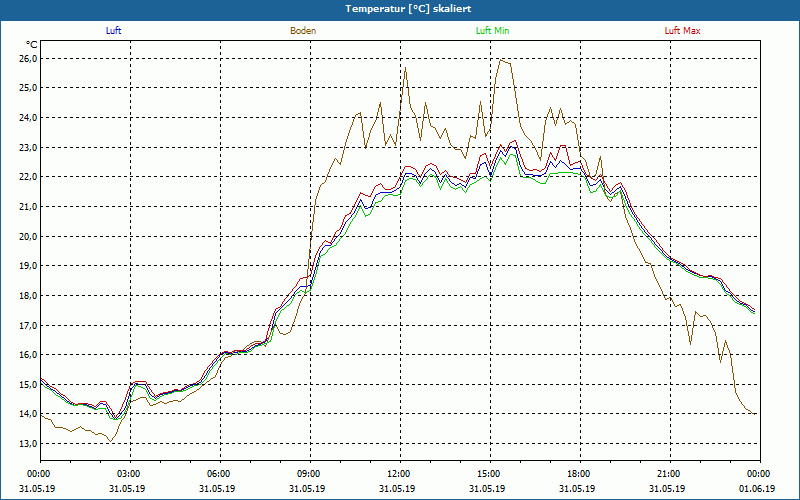
Task: Click the 15,0 y-axis value
Action: (x=28, y=384)
